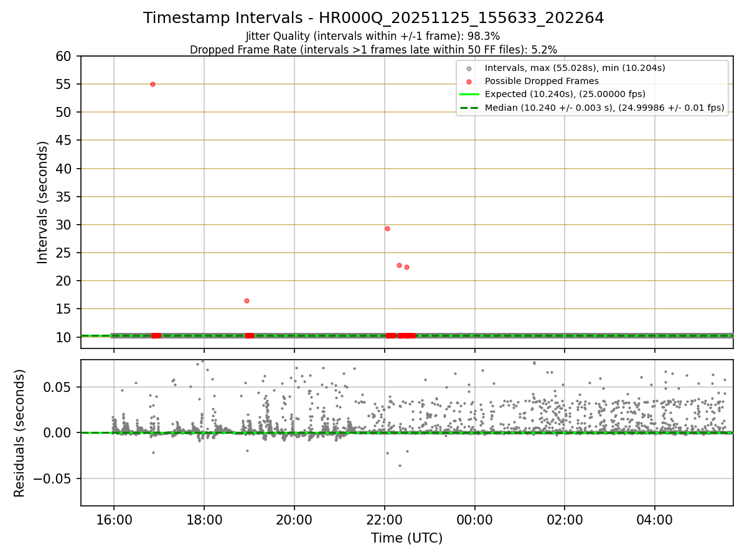This screenshot has height=560, width=747.
Task: Click the 'Jitter Quality' subtitle line
Action: [x=373, y=36]
